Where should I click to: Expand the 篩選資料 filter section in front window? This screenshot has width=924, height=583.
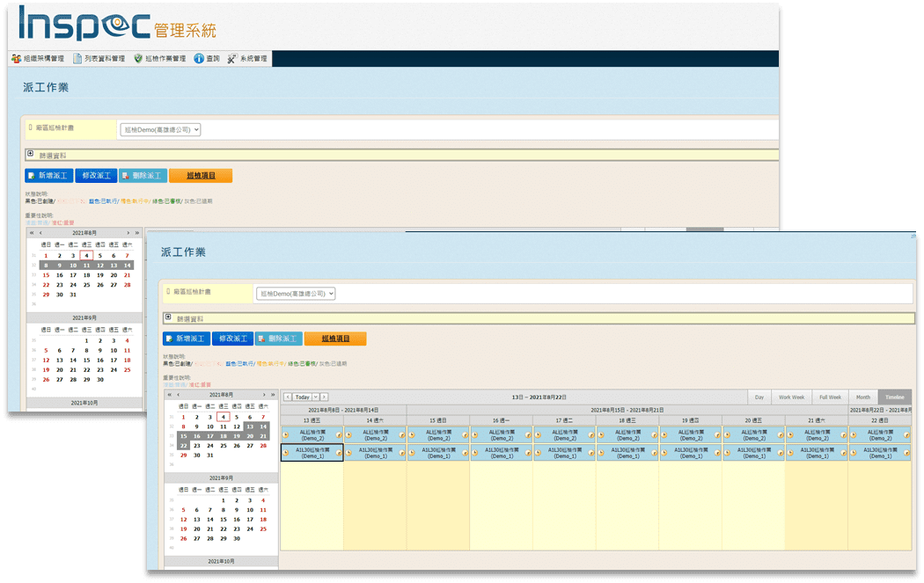(168, 317)
